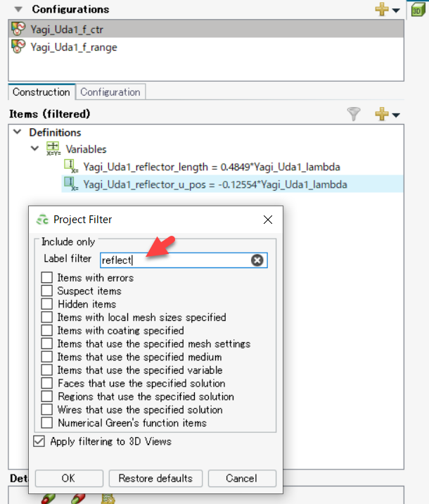
Task: Switch to the Construction tab
Action: point(41,92)
